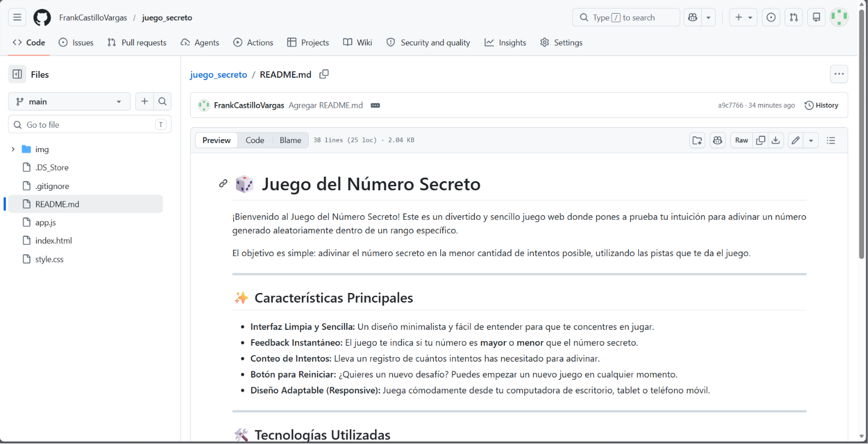
Task: View file History
Action: click(821, 105)
